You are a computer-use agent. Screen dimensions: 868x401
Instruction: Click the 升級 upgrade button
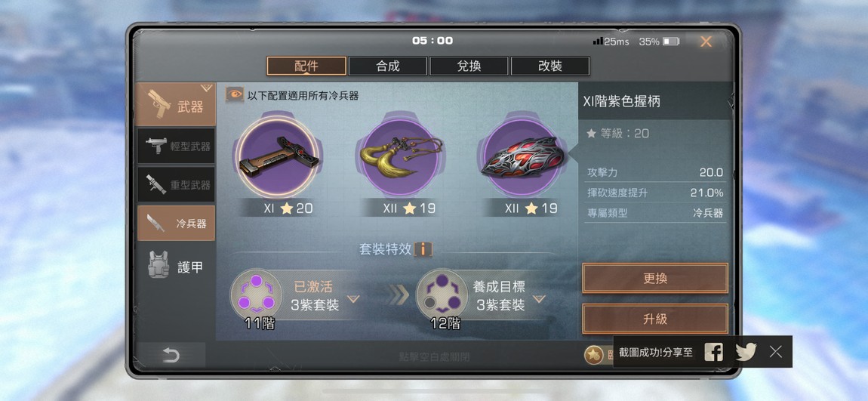click(x=655, y=319)
